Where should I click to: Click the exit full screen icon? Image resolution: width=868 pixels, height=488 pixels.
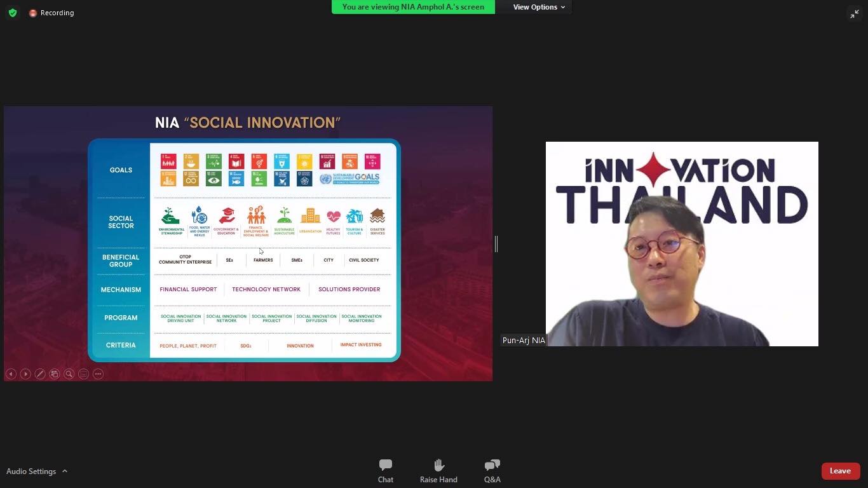pos(855,14)
